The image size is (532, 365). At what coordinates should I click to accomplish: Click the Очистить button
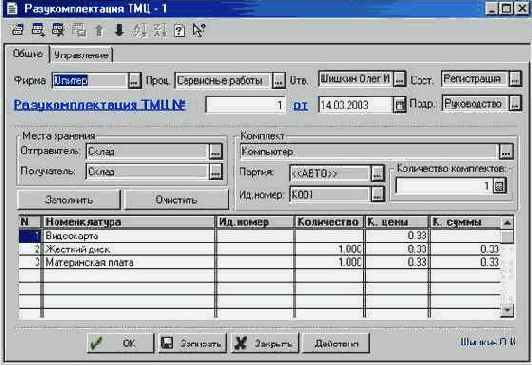click(176, 200)
